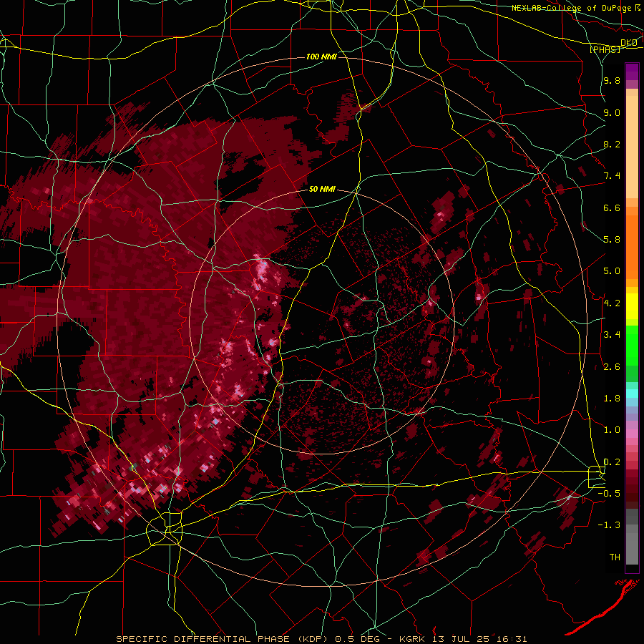The image size is (644, 644).
Task: Click the yellow segment of the color bar
Action: click(x=632, y=306)
